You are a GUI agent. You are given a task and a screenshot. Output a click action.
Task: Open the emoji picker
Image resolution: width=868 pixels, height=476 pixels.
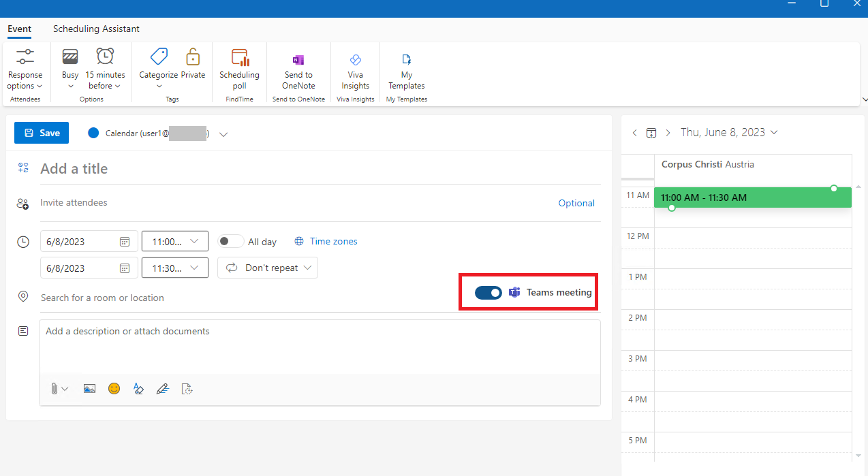tap(114, 388)
